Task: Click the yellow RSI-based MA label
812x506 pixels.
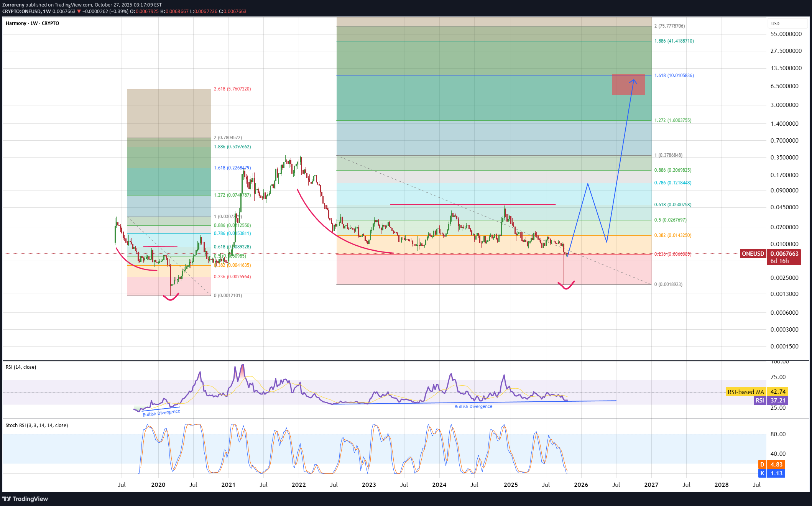Action: (x=746, y=392)
